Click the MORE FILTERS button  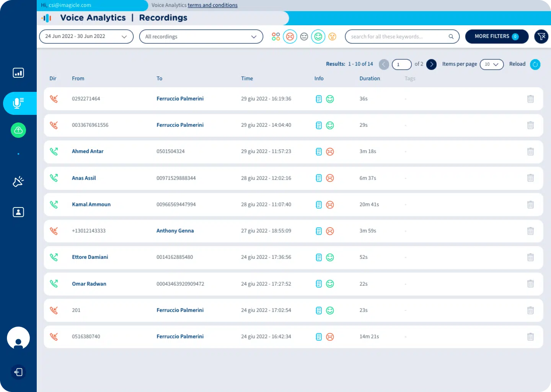click(x=496, y=37)
